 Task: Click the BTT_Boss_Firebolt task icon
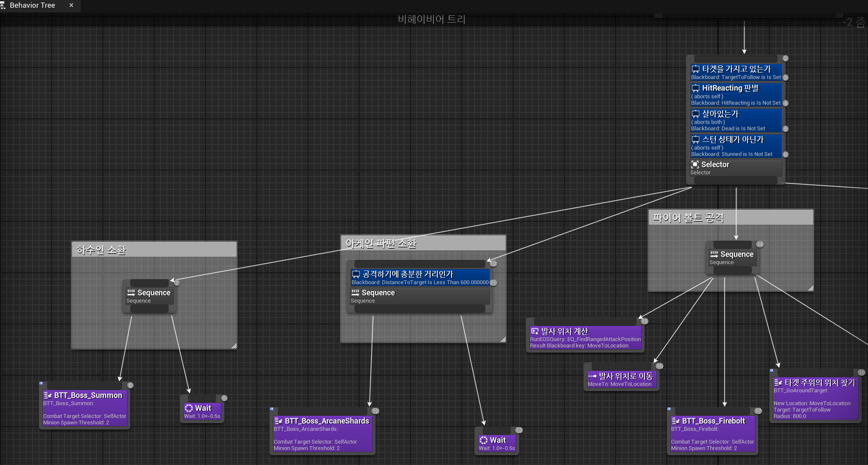click(x=675, y=421)
